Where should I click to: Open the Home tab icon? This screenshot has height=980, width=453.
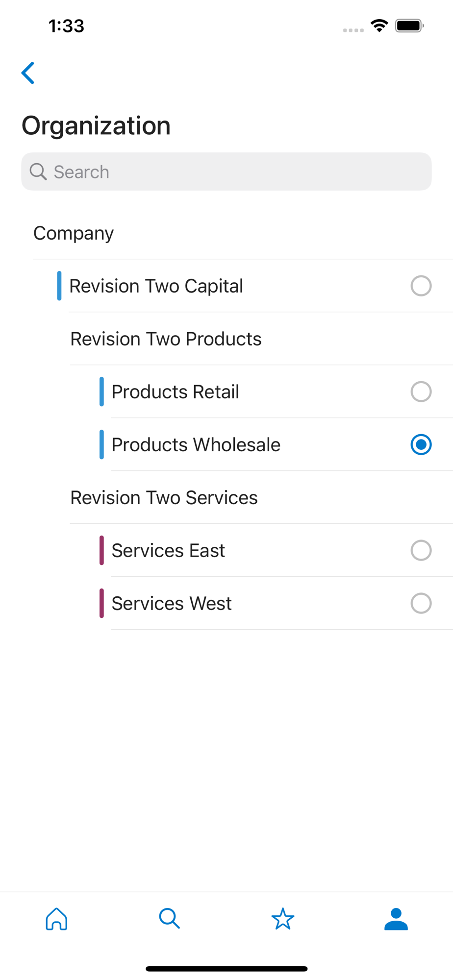click(x=56, y=919)
